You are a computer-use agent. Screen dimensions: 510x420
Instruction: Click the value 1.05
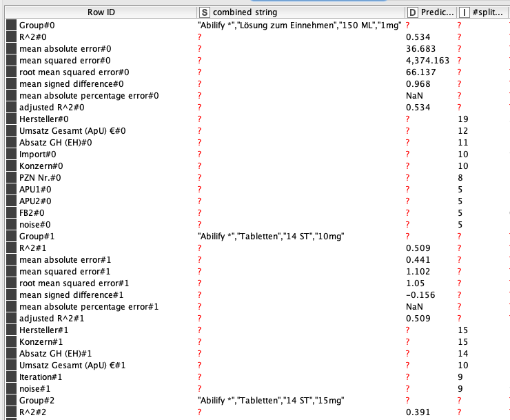click(415, 283)
